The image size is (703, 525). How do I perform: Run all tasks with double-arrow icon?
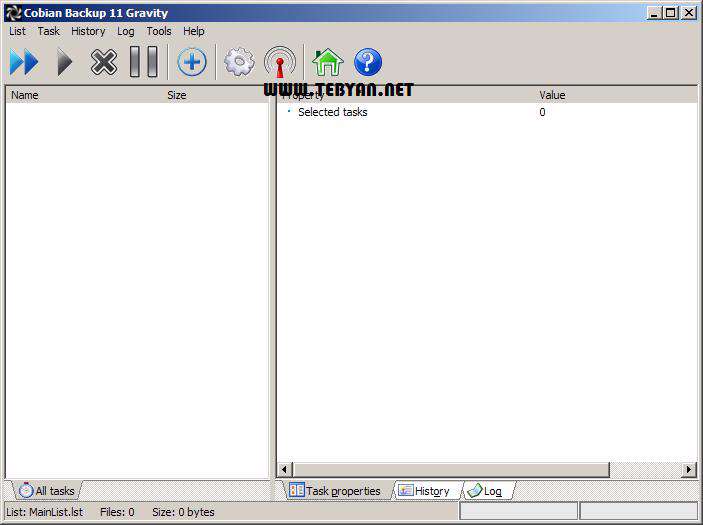coord(24,61)
